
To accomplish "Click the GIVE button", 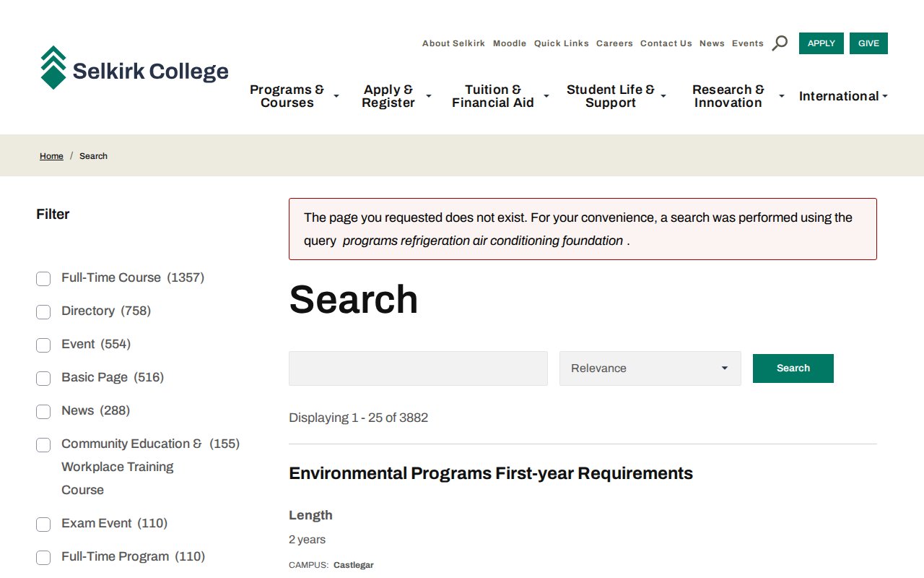I will coord(868,43).
